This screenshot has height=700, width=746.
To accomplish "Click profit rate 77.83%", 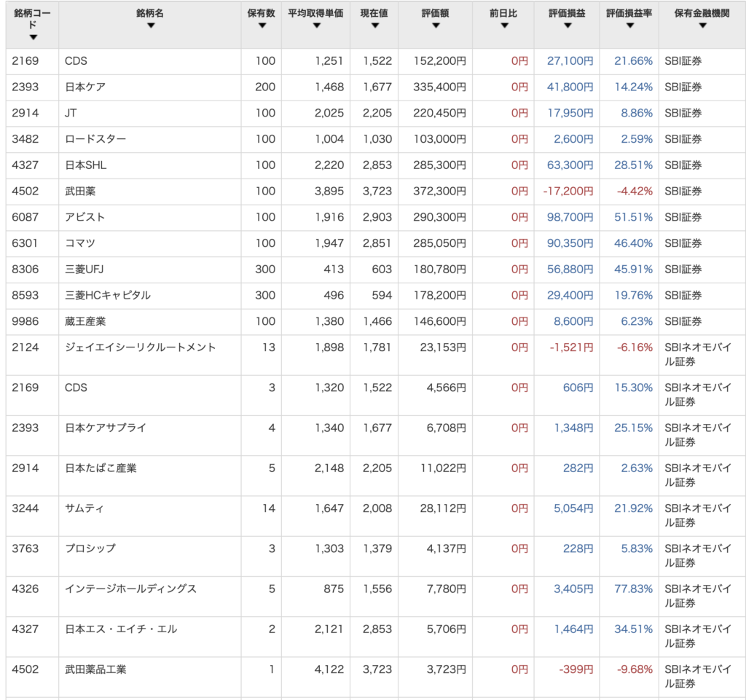I will (633, 589).
